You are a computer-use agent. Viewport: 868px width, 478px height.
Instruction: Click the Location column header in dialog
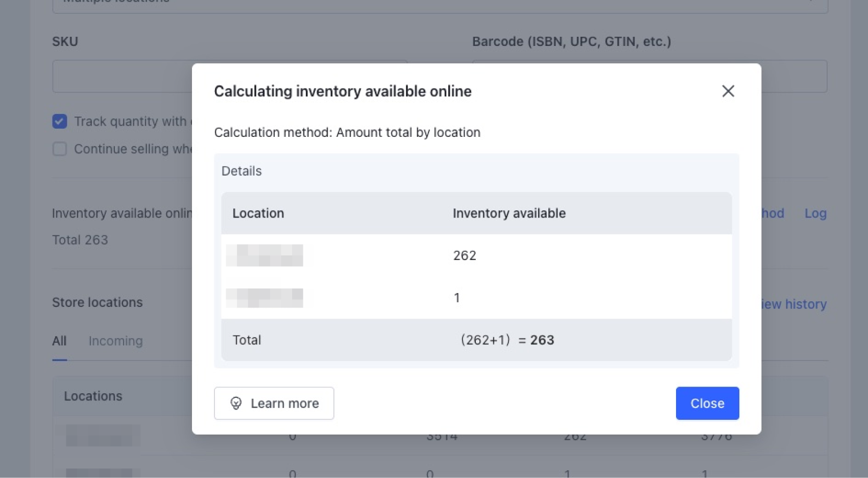pos(258,213)
